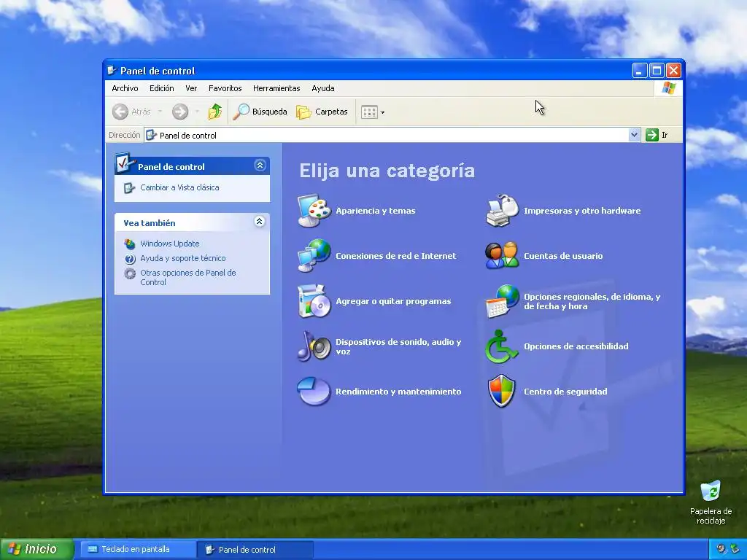Open the Conexiones de red e Internet icon
The height and width of the screenshot is (560, 747).
314,256
